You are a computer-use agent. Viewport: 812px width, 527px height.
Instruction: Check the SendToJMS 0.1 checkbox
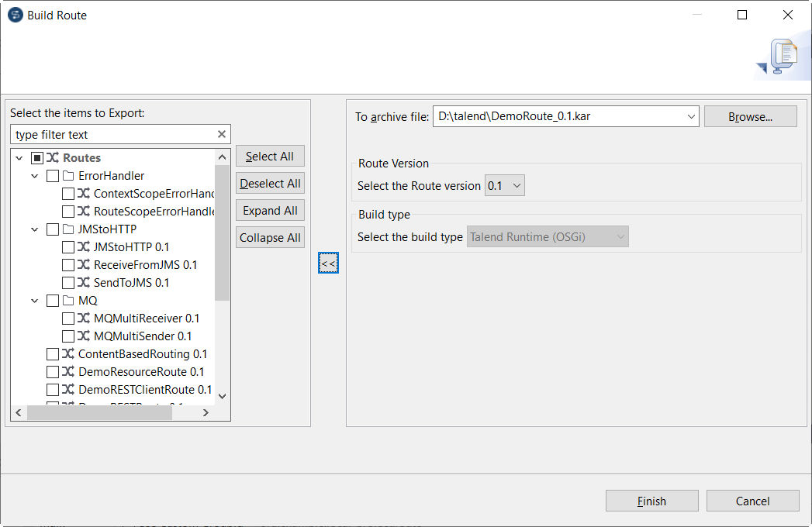(67, 282)
